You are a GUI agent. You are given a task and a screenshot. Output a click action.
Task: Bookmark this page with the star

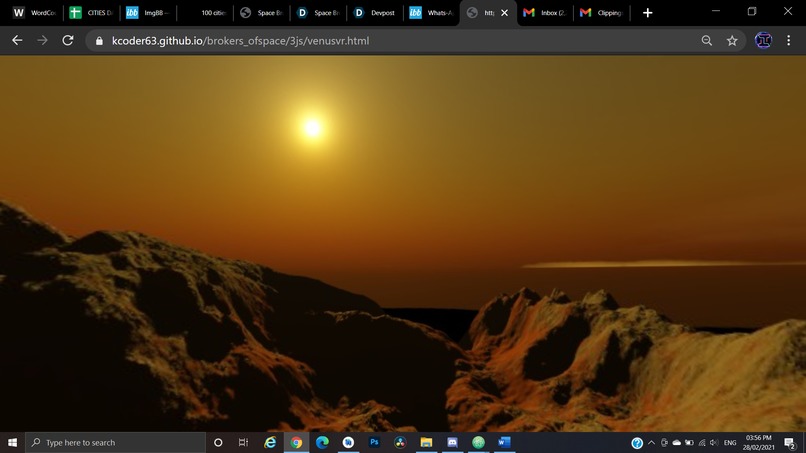point(732,41)
